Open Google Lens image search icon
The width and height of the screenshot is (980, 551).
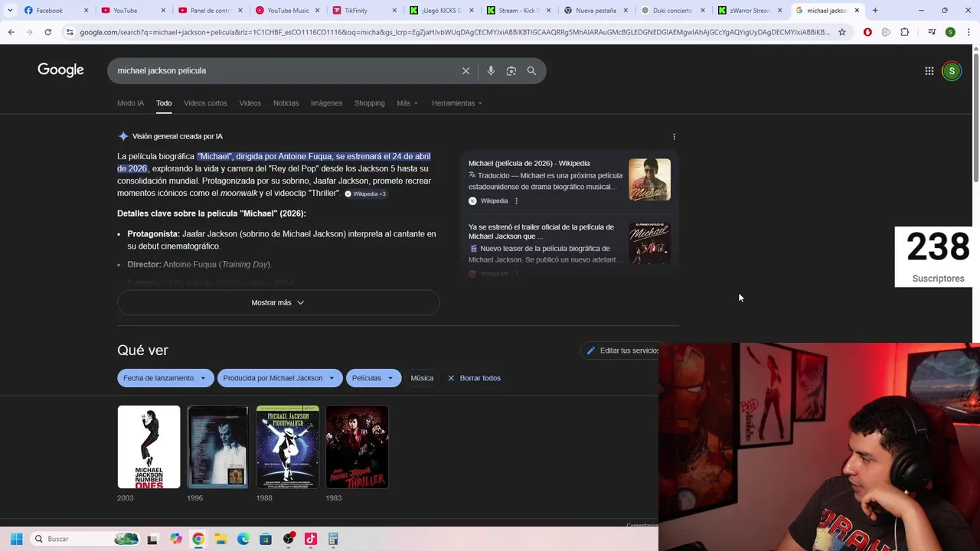pyautogui.click(x=511, y=70)
